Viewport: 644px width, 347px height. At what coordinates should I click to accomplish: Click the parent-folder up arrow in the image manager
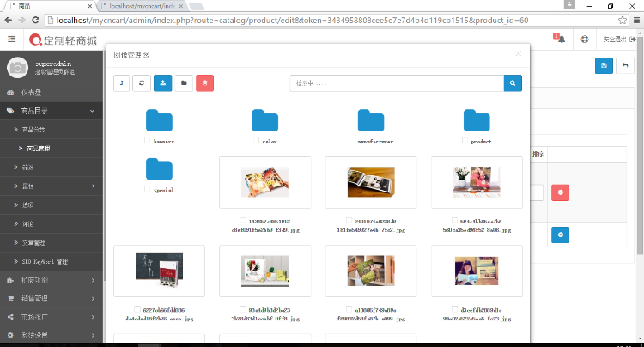[x=122, y=83]
